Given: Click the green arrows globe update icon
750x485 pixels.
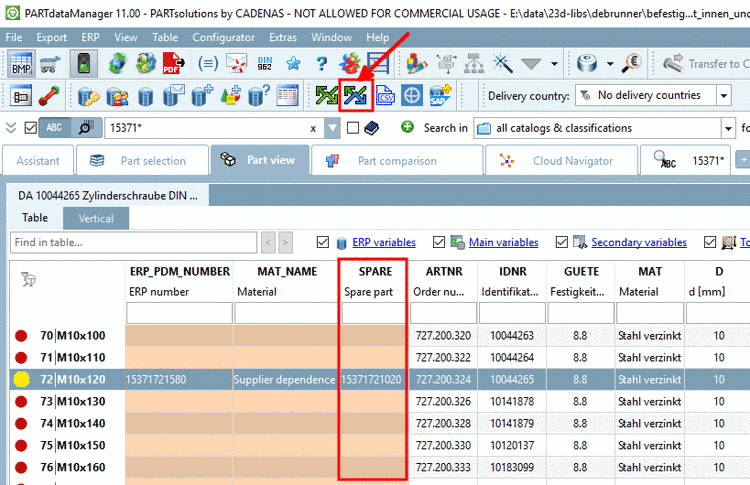Looking at the screenshot, I should pyautogui.click(x=117, y=64).
